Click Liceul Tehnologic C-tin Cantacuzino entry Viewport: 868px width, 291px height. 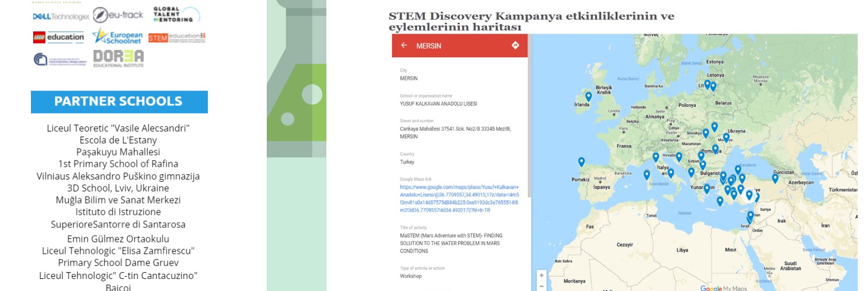[x=118, y=276]
